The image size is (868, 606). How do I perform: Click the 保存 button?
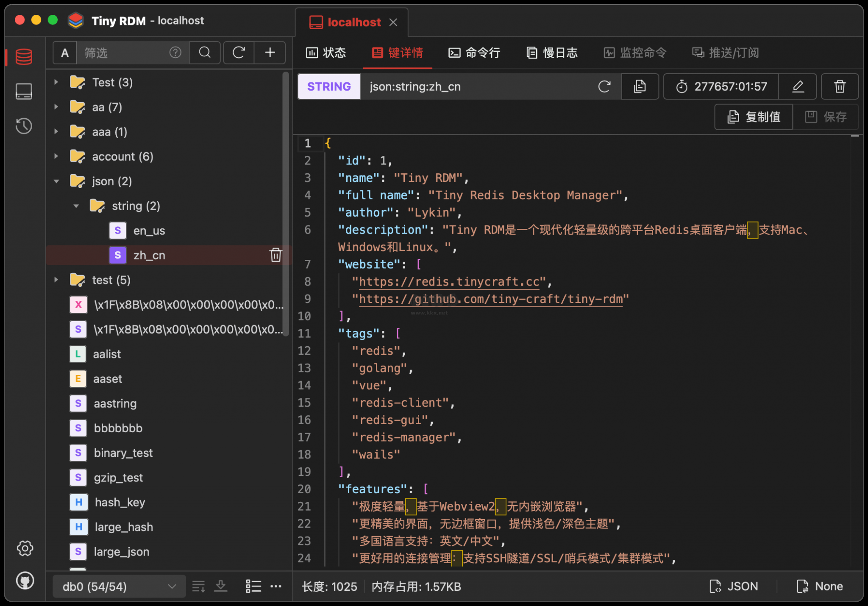[x=826, y=117]
